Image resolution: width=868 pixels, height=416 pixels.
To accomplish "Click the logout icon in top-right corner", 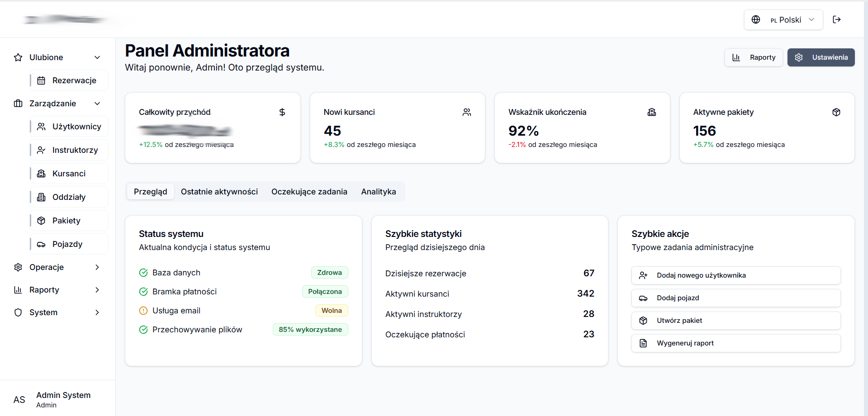I will pos(837,19).
